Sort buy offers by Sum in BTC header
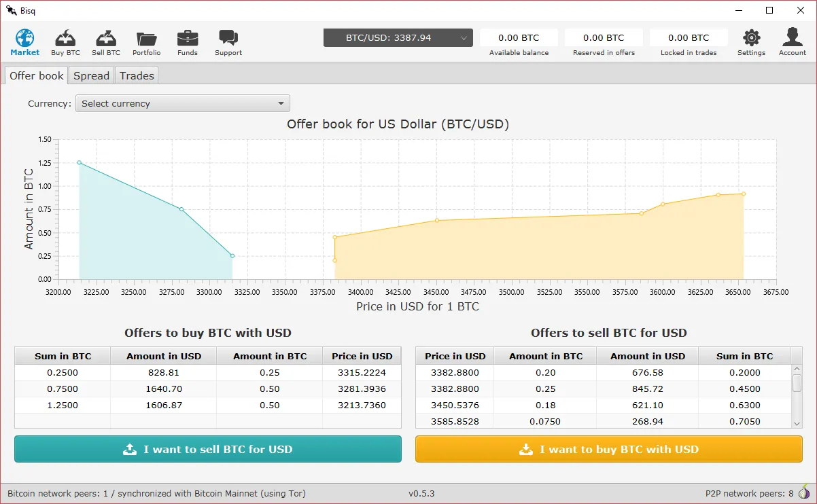 (x=63, y=356)
